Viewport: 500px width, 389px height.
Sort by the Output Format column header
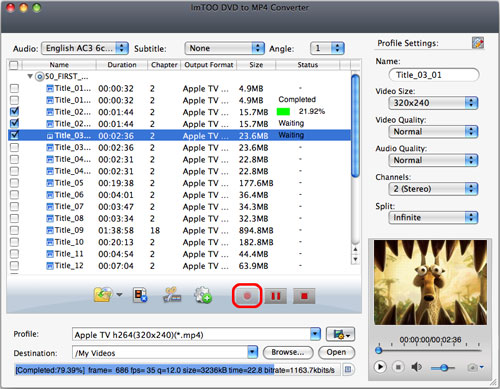pos(209,65)
